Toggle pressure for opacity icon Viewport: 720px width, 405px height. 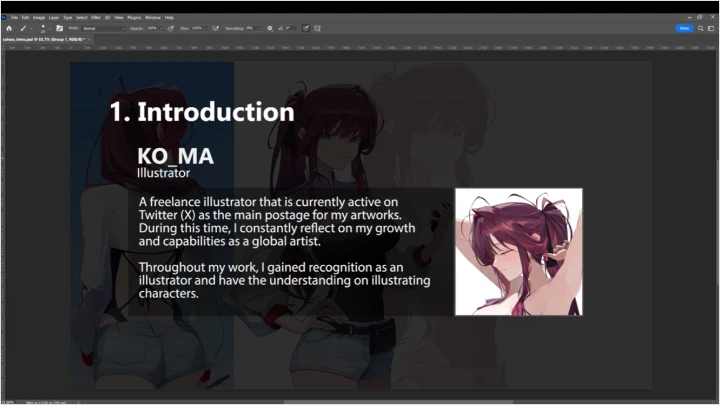point(171,28)
